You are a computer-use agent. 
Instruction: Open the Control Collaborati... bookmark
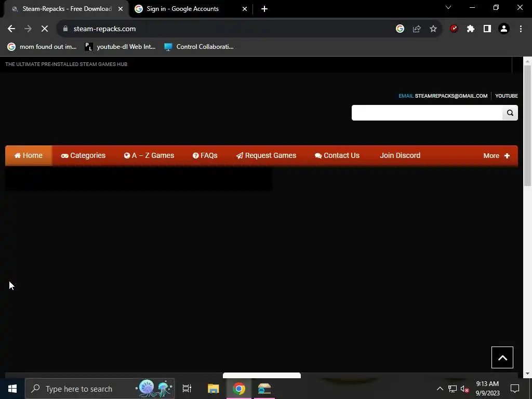[199, 47]
